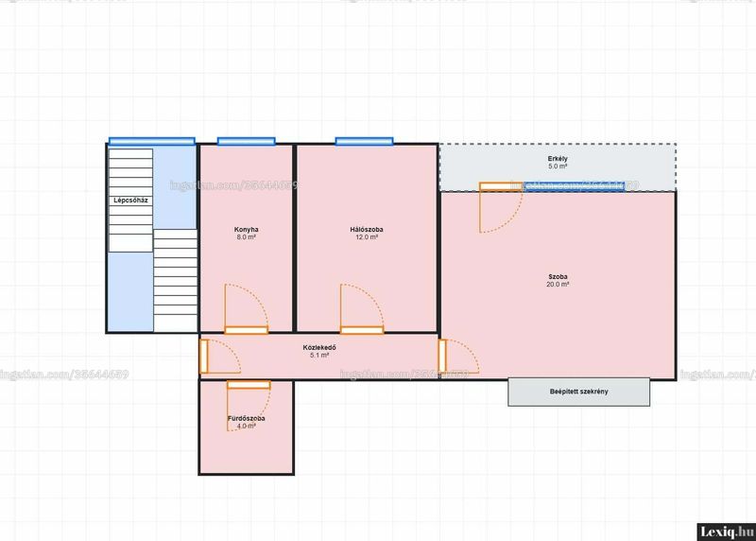Select the 5.0 m² balcony area value
Screen dimensions: 756x541
558,166
